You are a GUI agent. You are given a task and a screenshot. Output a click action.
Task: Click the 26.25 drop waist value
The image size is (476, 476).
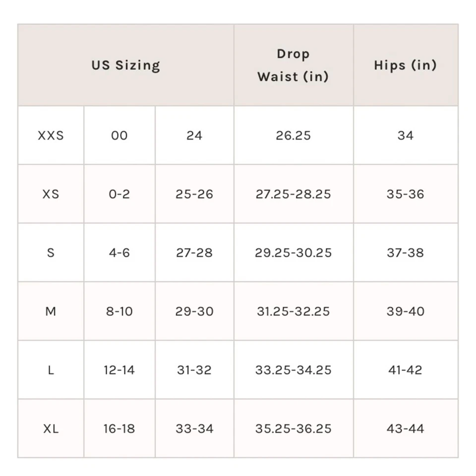[x=293, y=135]
